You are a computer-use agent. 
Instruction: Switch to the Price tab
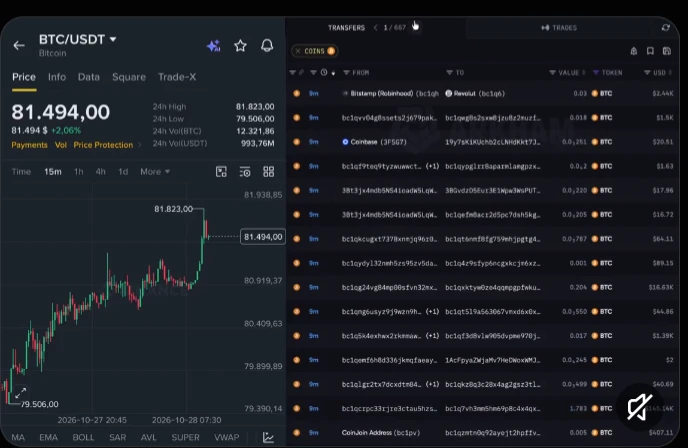[24, 77]
